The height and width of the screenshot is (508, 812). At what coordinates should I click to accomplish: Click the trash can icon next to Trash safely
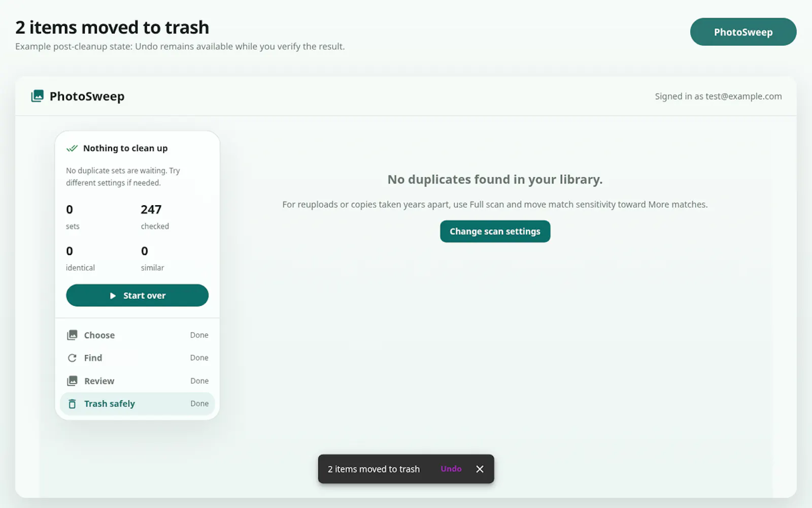pyautogui.click(x=72, y=404)
